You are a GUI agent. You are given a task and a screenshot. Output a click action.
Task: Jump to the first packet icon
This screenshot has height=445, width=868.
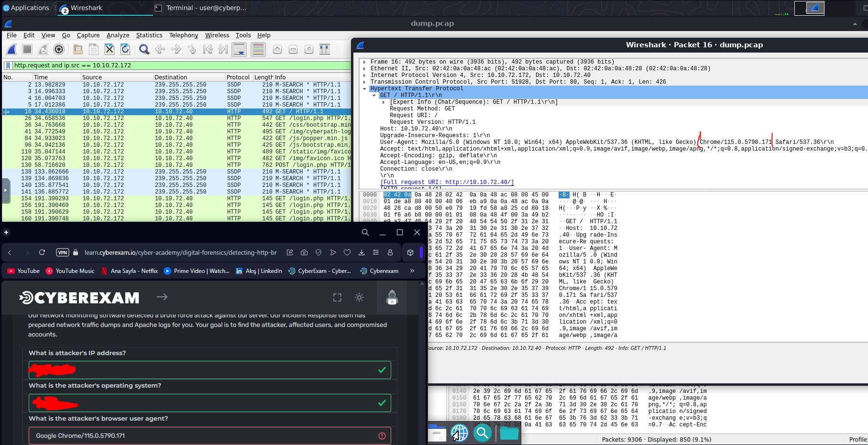tap(208, 49)
